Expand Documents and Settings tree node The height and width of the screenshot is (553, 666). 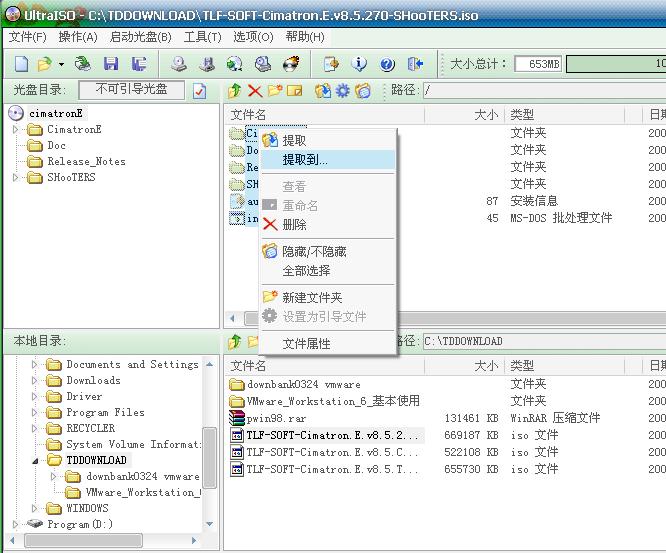(35, 364)
